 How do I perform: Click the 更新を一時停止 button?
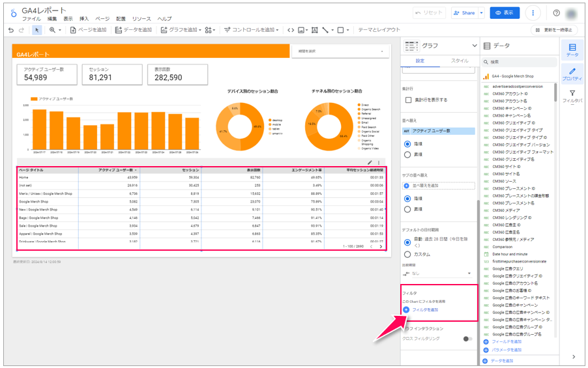click(x=553, y=30)
